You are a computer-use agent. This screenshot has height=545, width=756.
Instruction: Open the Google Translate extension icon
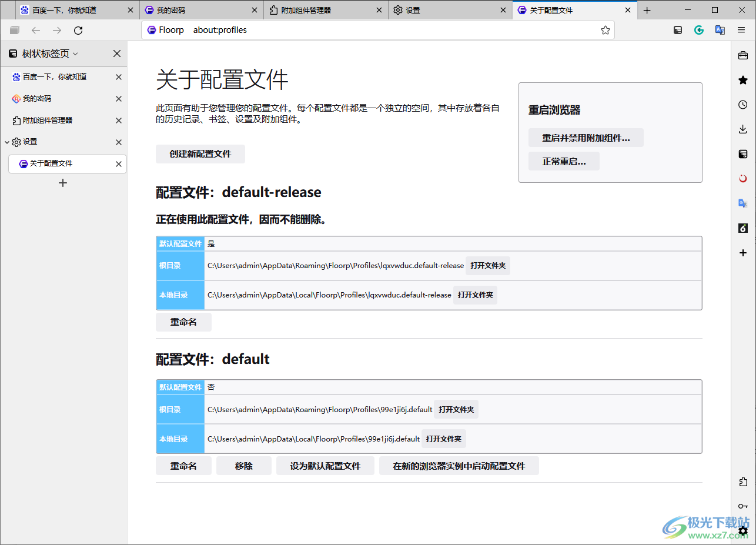[720, 30]
